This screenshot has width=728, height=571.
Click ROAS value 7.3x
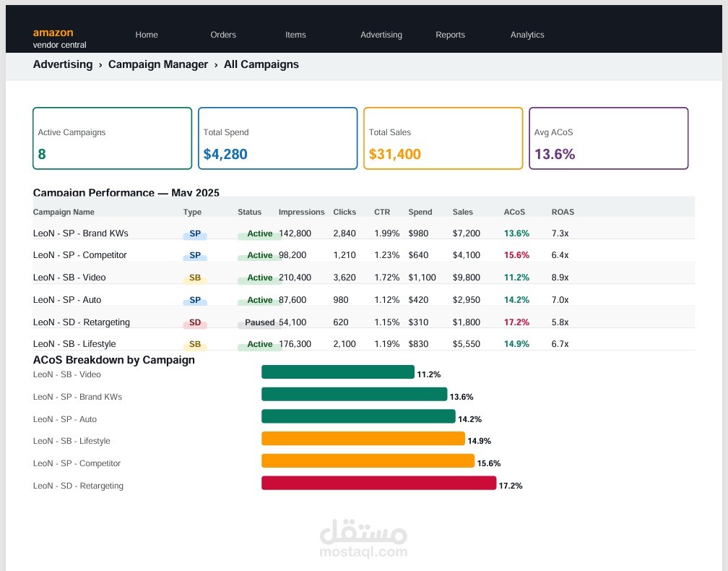point(560,233)
